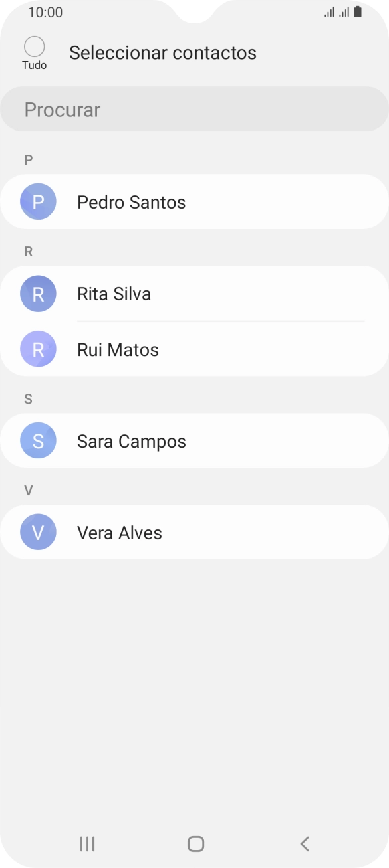
Task: Jump to section header P
Action: point(28,159)
